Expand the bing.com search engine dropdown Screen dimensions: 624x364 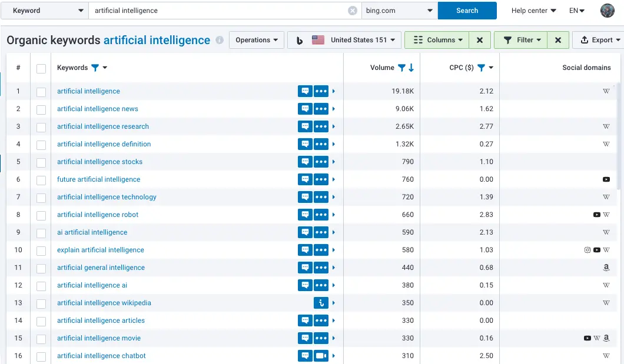(x=399, y=11)
